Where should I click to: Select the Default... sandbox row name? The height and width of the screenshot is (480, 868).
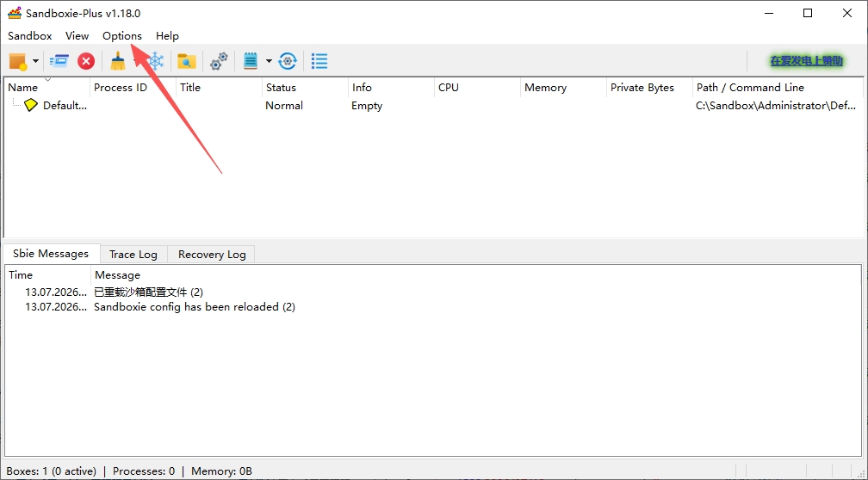pos(65,106)
